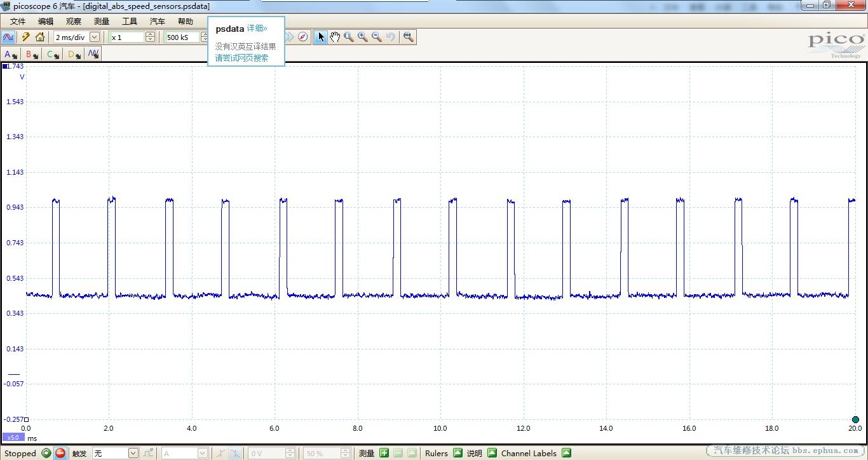Stop capture with red stop button

coord(60,453)
